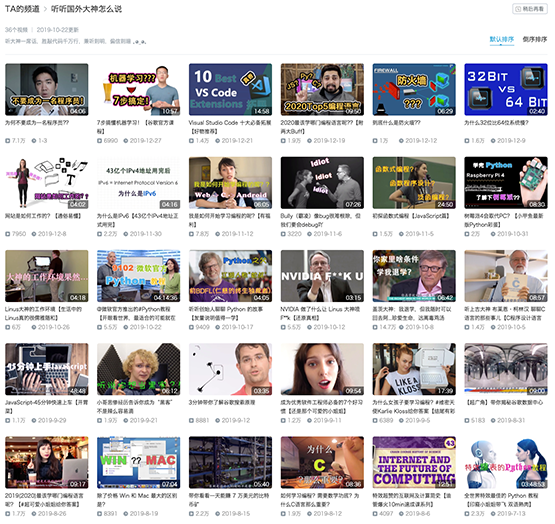Click play count icon beside 3220
Screen dimensions: 555x524
tap(283, 234)
